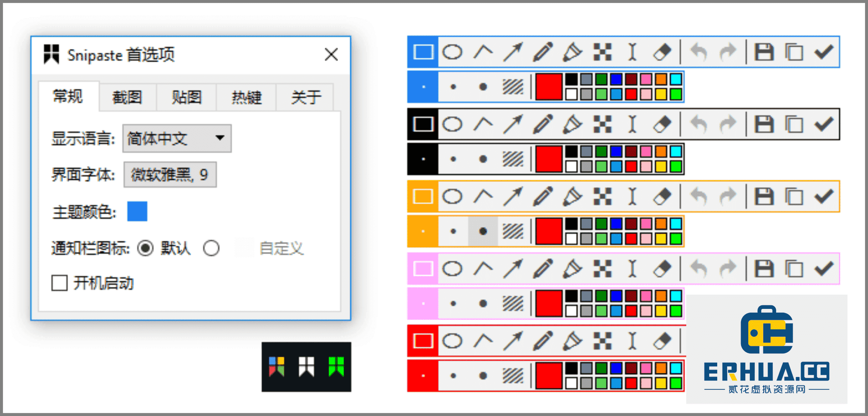The height and width of the screenshot is (416, 868).
Task: Open the 贴图 tab
Action: (x=187, y=97)
